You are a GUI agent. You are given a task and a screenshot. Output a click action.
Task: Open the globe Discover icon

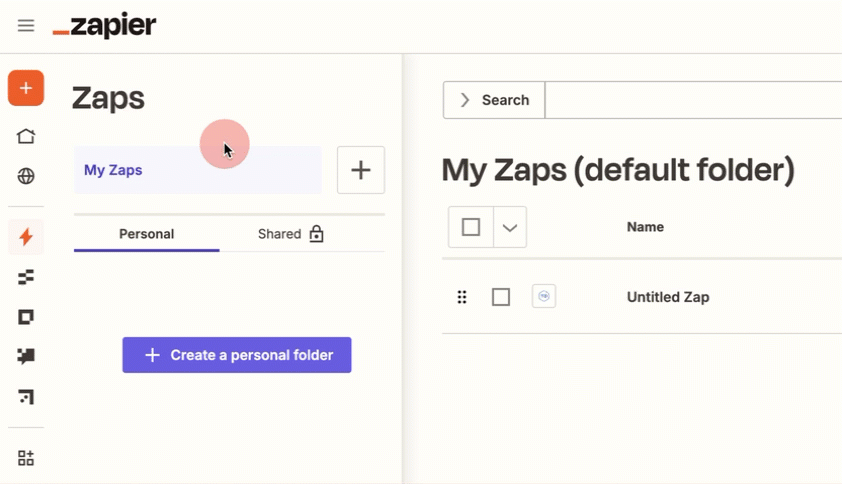[26, 177]
